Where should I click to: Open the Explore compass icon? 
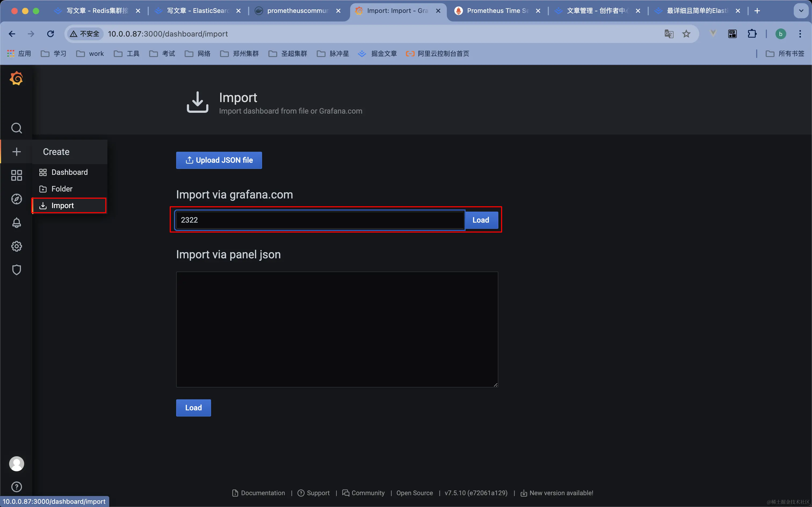click(16, 199)
